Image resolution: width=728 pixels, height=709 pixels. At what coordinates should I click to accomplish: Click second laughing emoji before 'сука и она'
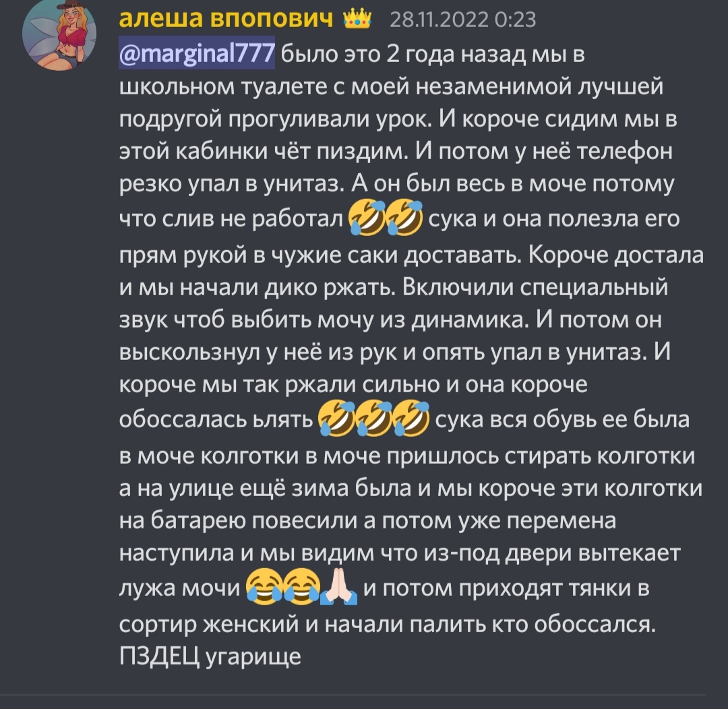coord(404,217)
